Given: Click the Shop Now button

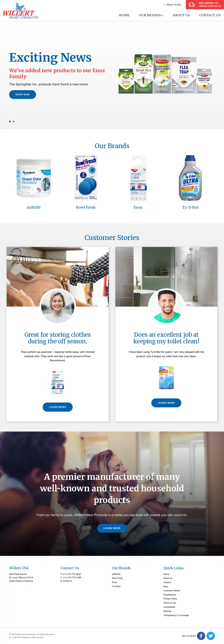Looking at the screenshot, I should point(23,94).
